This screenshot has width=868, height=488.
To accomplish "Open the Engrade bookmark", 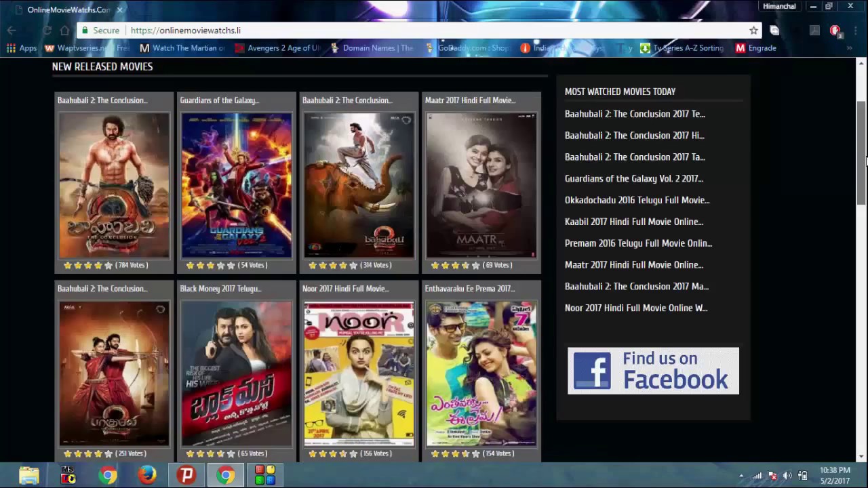I will (756, 48).
